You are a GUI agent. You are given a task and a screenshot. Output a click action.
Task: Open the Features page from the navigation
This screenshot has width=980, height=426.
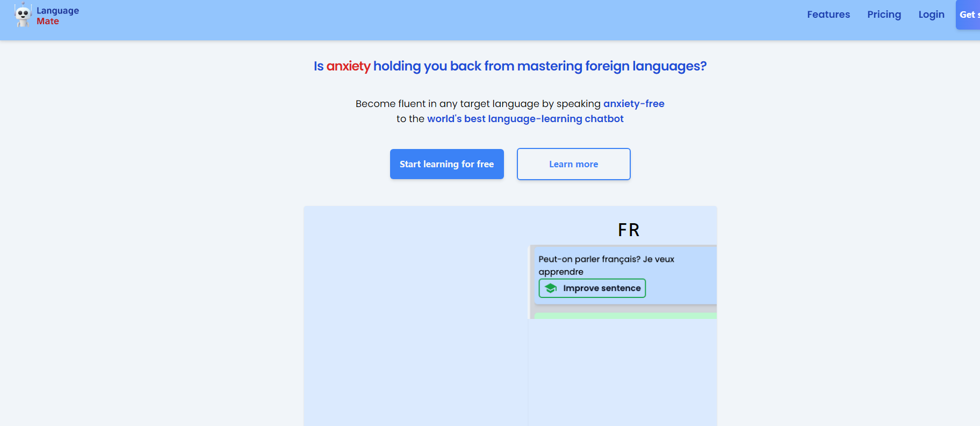[828, 15]
